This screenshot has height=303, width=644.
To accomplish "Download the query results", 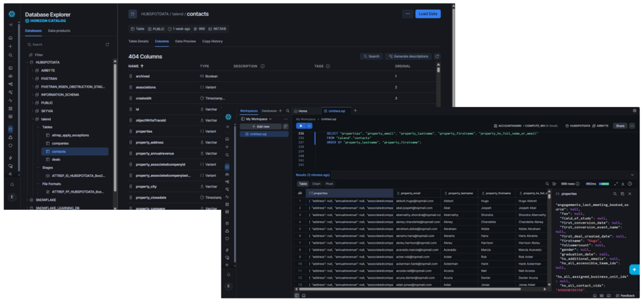I will coord(623,184).
